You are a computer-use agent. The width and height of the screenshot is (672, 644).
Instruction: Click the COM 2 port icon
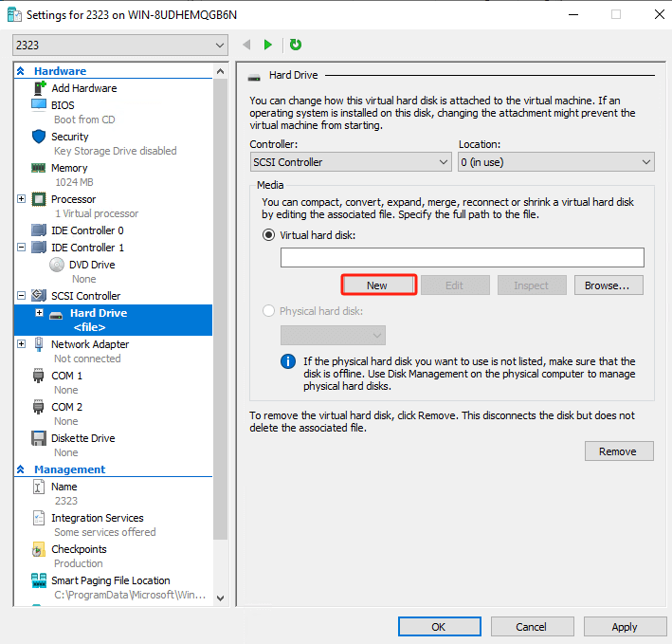[x=39, y=407]
